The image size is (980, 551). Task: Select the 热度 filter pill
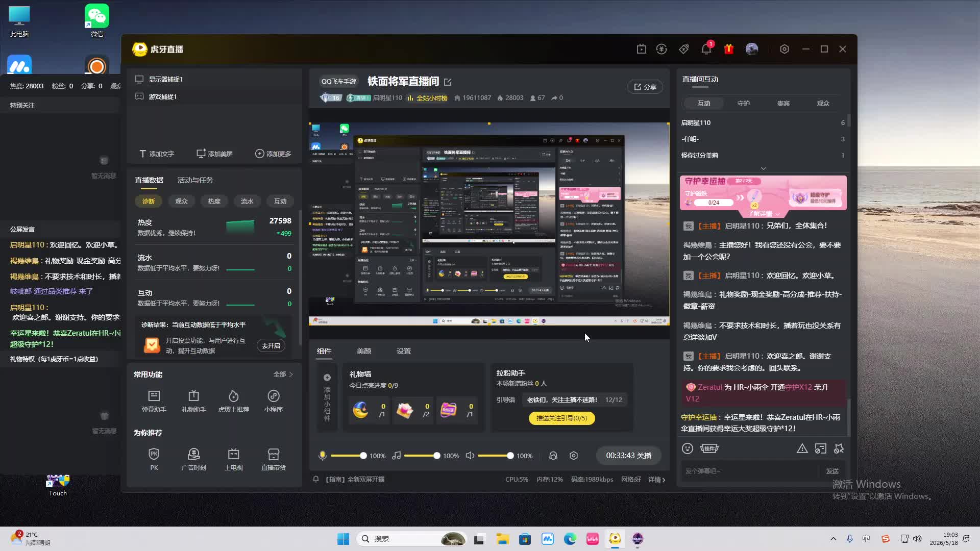tap(214, 201)
